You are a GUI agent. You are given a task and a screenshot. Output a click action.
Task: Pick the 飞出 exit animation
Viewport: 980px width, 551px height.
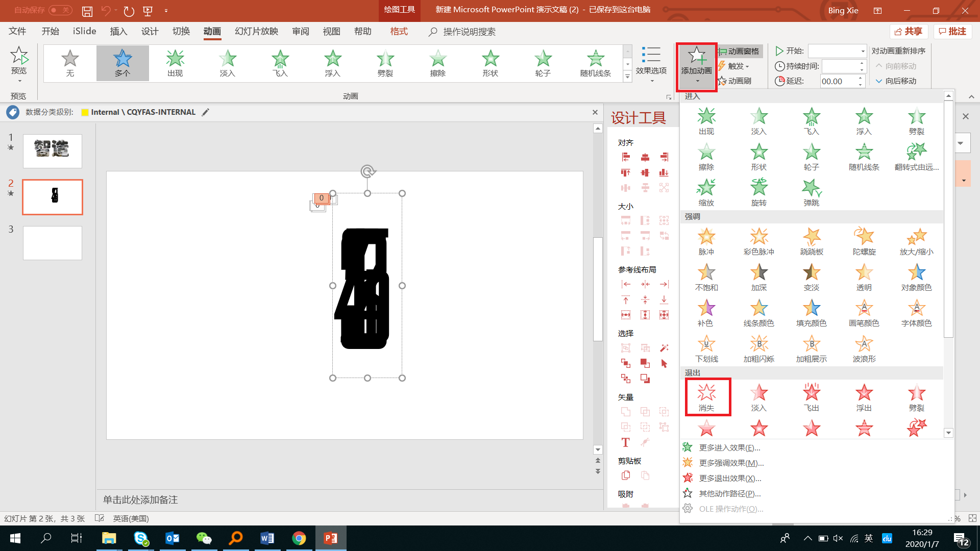[811, 397]
